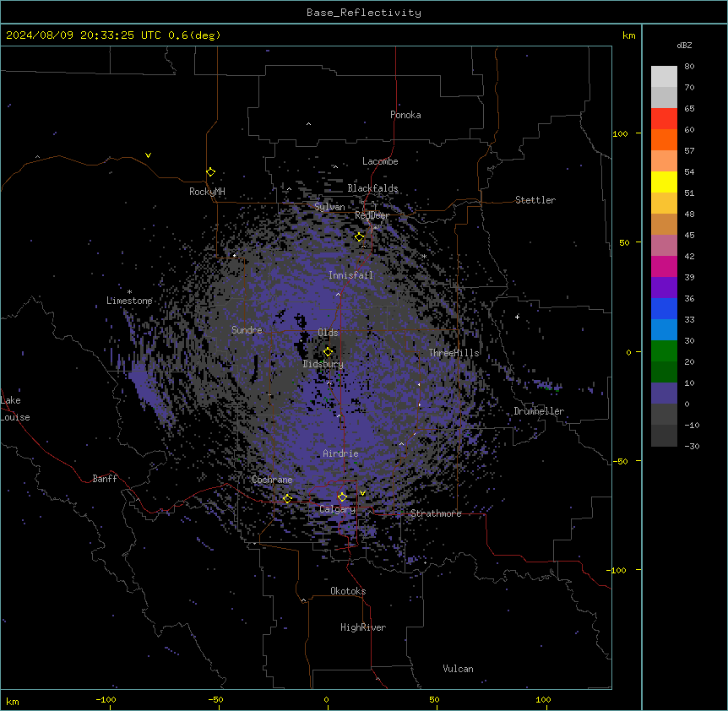Click the ThreeHills city label
Screen dimensions: 728x711
[454, 353]
